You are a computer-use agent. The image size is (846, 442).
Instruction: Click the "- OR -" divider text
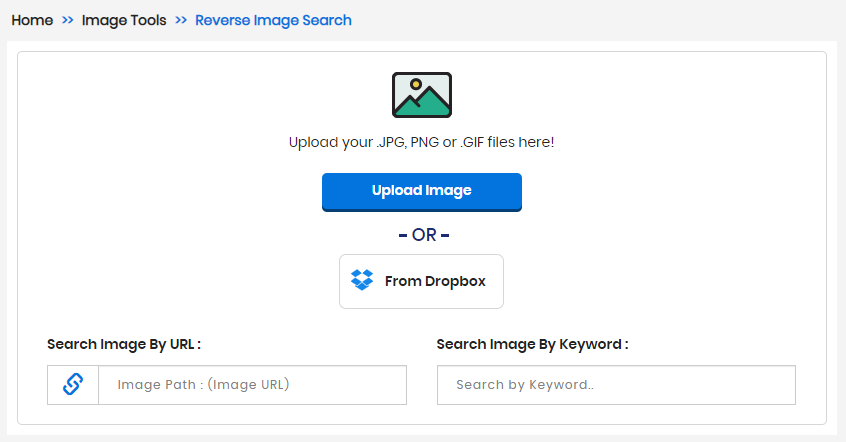click(x=424, y=235)
